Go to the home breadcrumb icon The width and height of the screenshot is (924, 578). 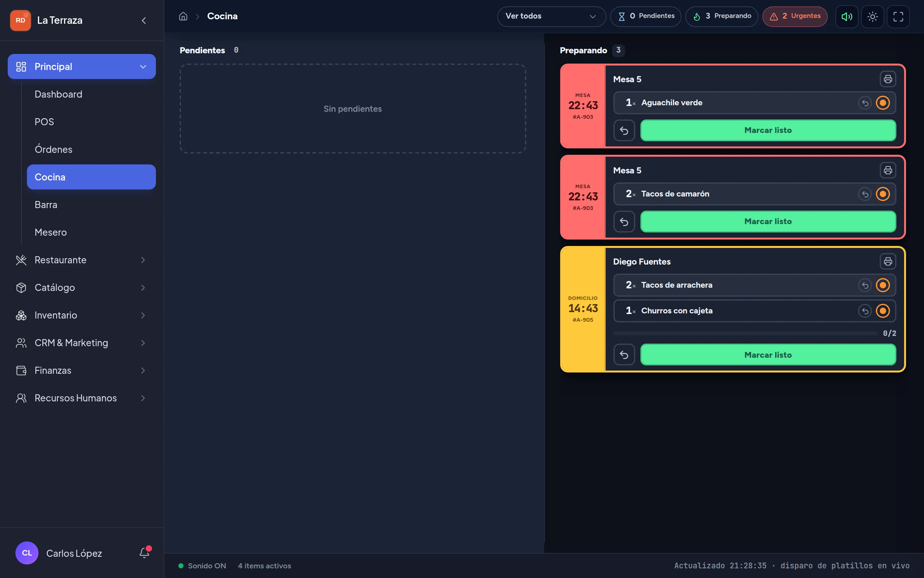pos(183,16)
